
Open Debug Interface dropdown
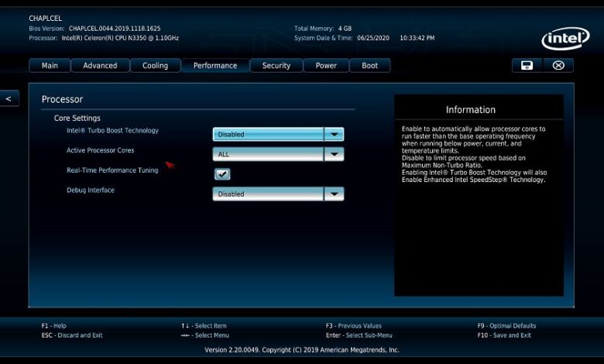278,194
